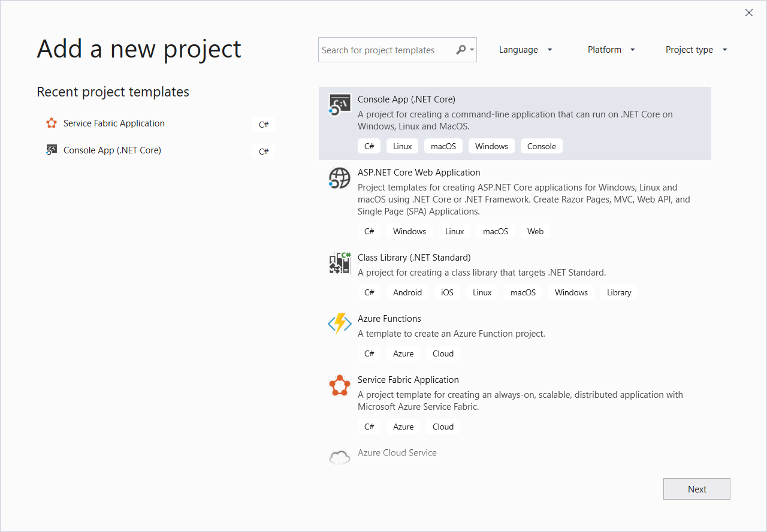Click the Class Library (.NET Standard) icon
The width and height of the screenshot is (767, 532).
click(340, 263)
